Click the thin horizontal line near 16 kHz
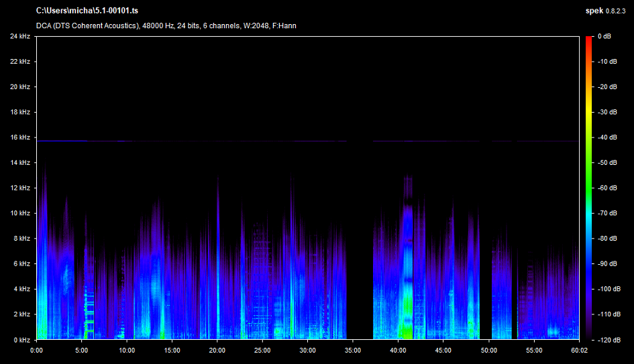Screen dimensions: 634x364 tap(201, 141)
